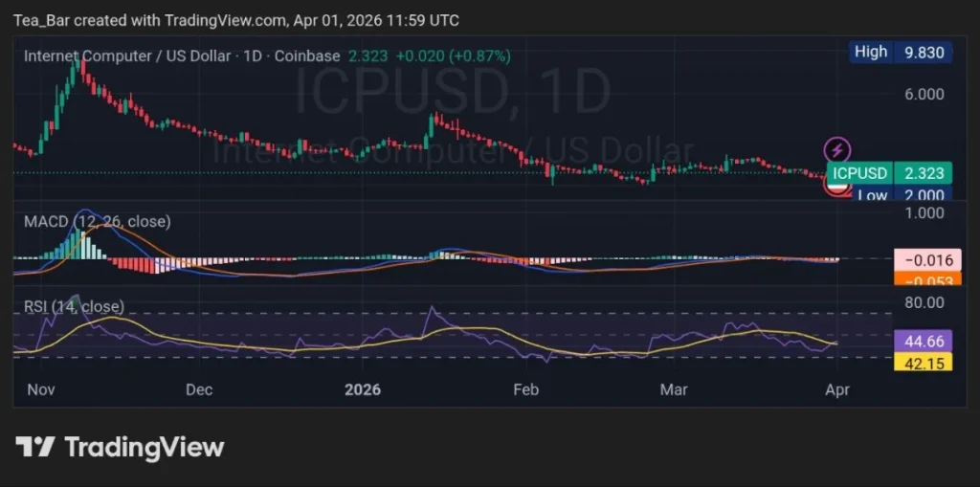Click the High label on price axis
Viewport: 980px width, 487px height.
870,53
